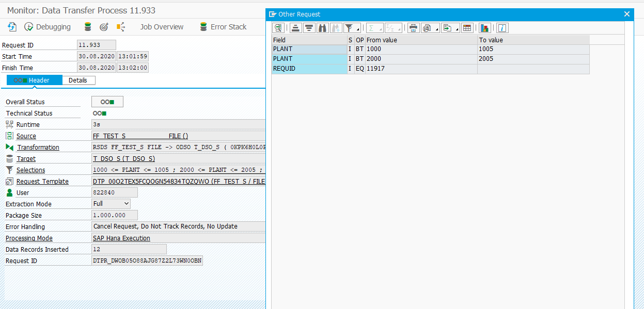
Task: Open the Find binoculars icon
Action: [x=322, y=28]
